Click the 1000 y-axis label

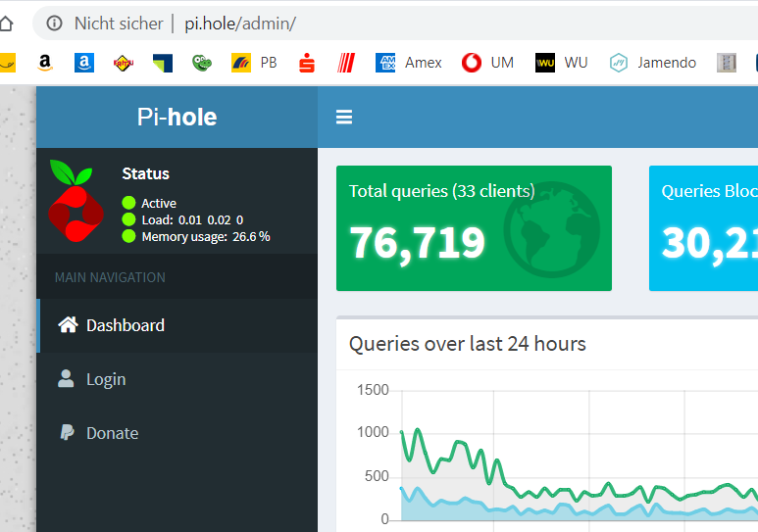(373, 432)
